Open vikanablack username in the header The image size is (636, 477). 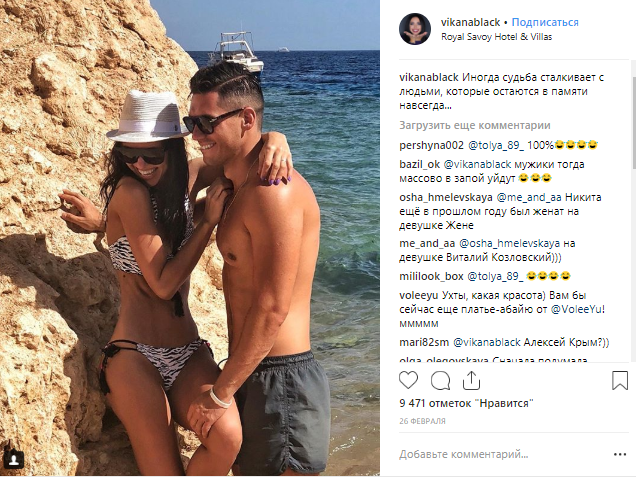tap(471, 22)
